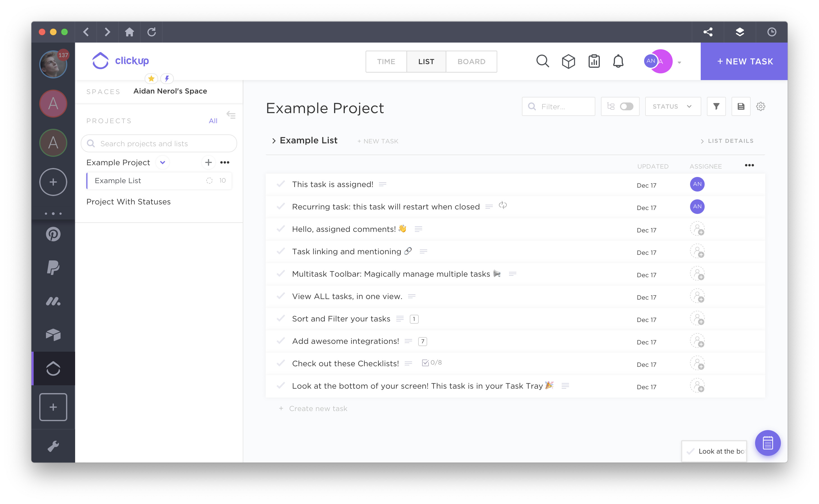Click the Filter funnel icon
This screenshot has width=819, height=504.
(x=716, y=106)
